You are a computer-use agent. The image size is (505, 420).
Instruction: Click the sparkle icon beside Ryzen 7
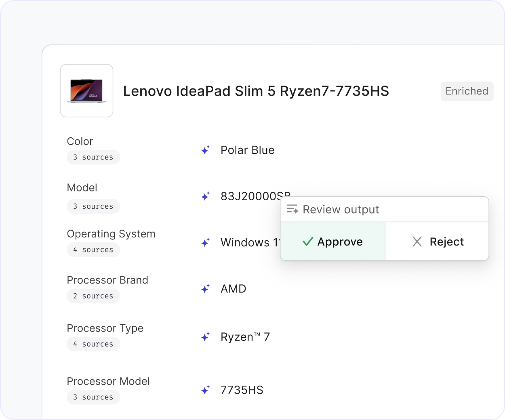coord(205,337)
